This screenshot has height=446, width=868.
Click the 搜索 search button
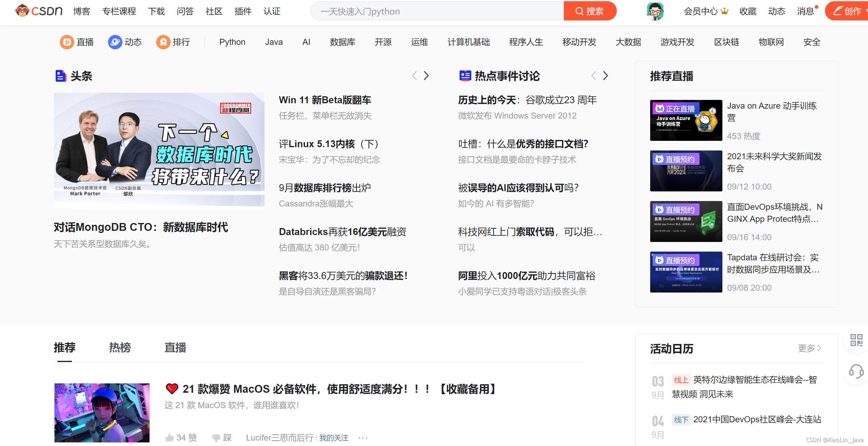[590, 11]
